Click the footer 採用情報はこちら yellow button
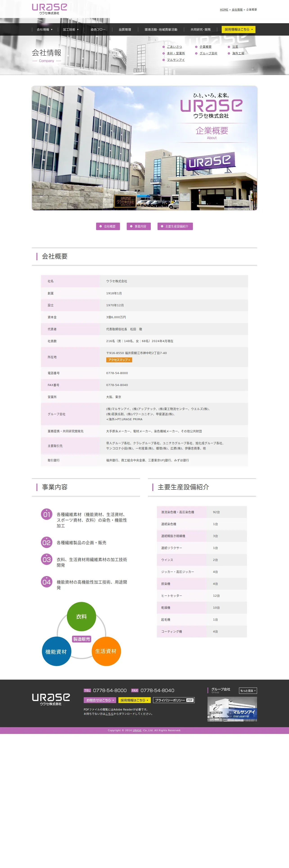 coord(135,700)
